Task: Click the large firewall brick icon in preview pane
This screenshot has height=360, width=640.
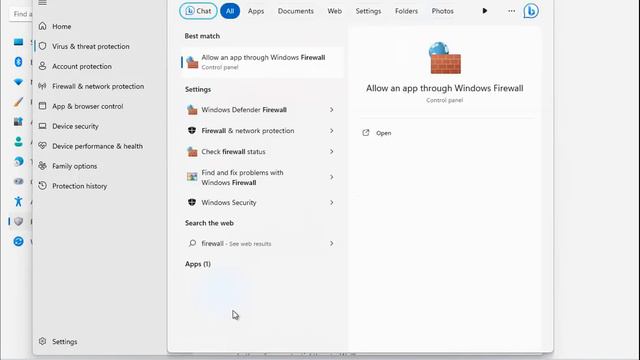Action: [x=444, y=58]
